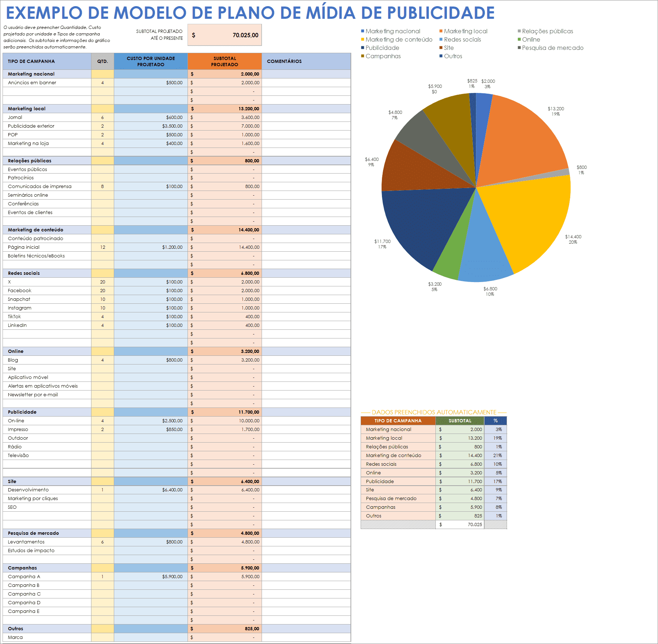The height and width of the screenshot is (644, 658).
Task: Click the Redes sociais legend entry
Action: pos(460,39)
